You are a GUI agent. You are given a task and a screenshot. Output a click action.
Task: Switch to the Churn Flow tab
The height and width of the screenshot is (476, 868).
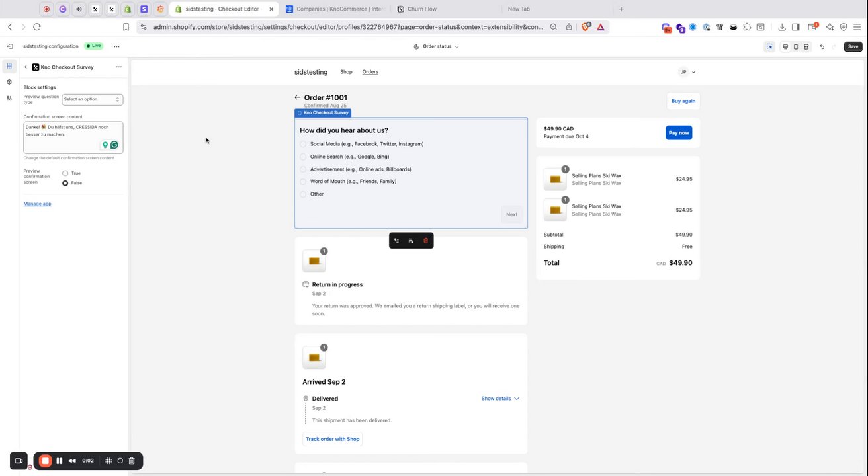[422, 9]
